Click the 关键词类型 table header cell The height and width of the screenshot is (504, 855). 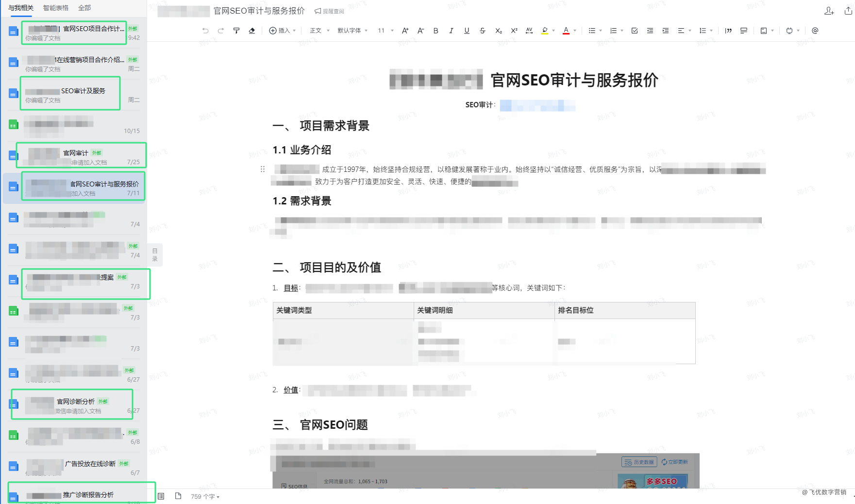click(x=343, y=310)
